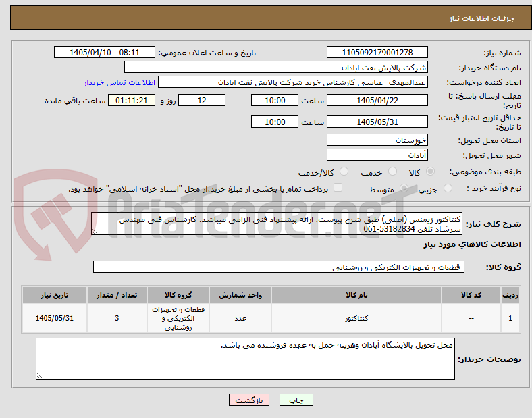Screen dimensions: 532x418
Task: Click the need date cell 1405/05/31
Action: click(55, 318)
